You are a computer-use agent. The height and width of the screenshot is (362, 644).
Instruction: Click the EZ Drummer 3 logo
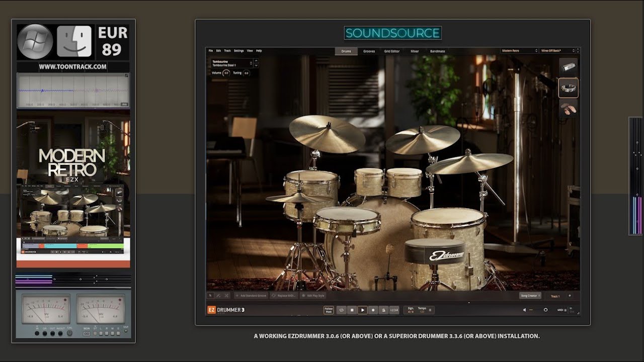point(226,310)
